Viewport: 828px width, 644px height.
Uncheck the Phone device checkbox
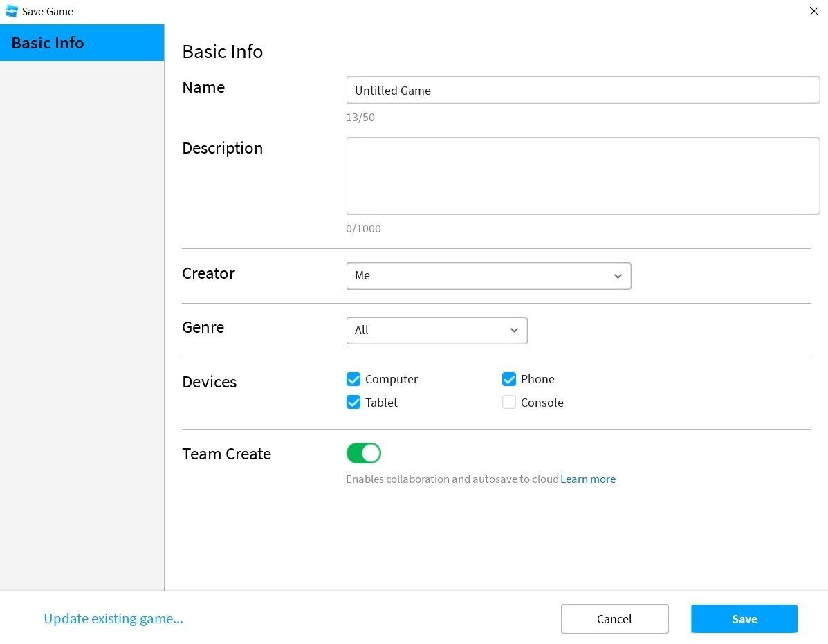point(509,379)
